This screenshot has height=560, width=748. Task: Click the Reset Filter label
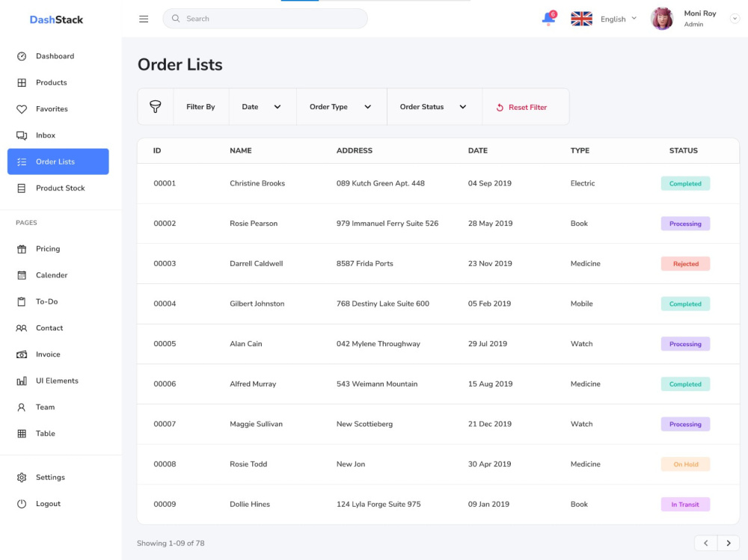point(527,108)
